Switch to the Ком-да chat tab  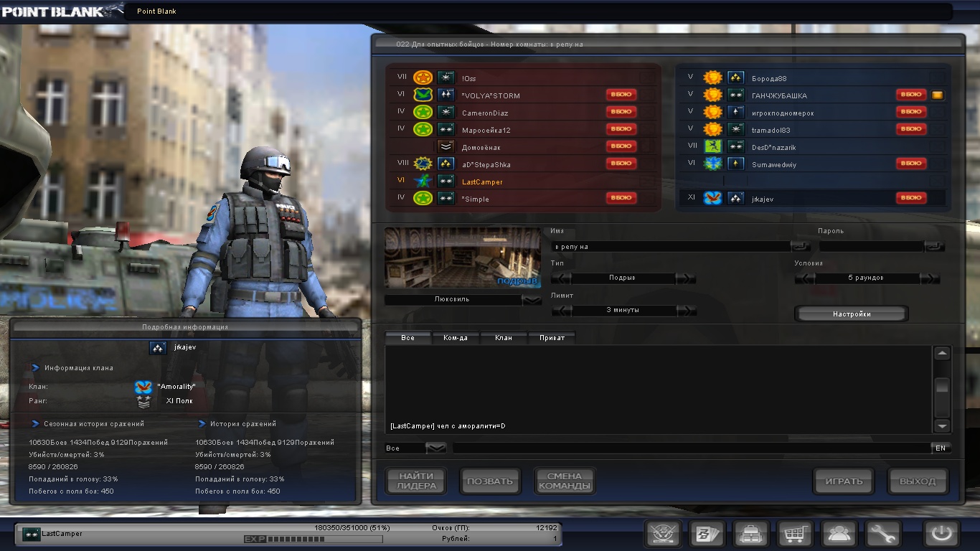pos(456,337)
